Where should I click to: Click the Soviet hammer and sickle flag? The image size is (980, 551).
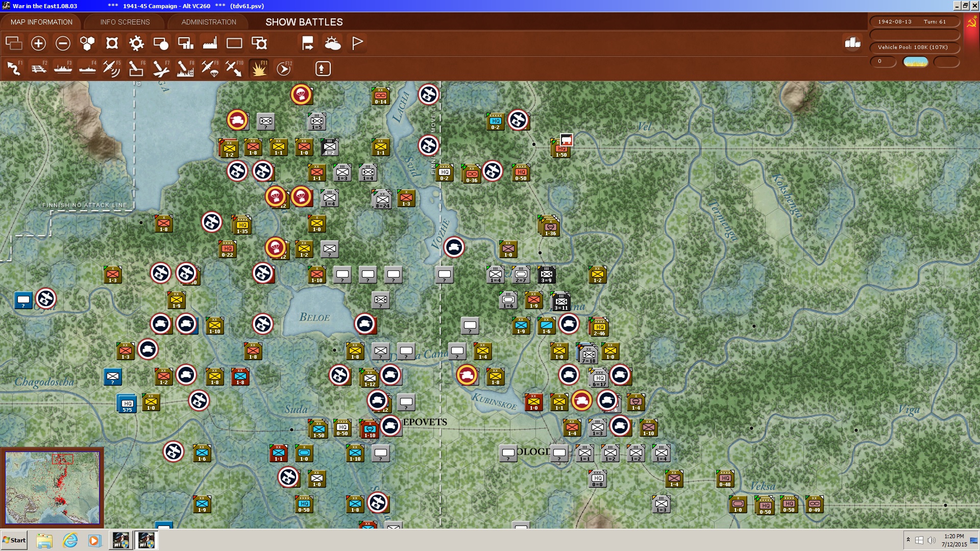click(971, 23)
